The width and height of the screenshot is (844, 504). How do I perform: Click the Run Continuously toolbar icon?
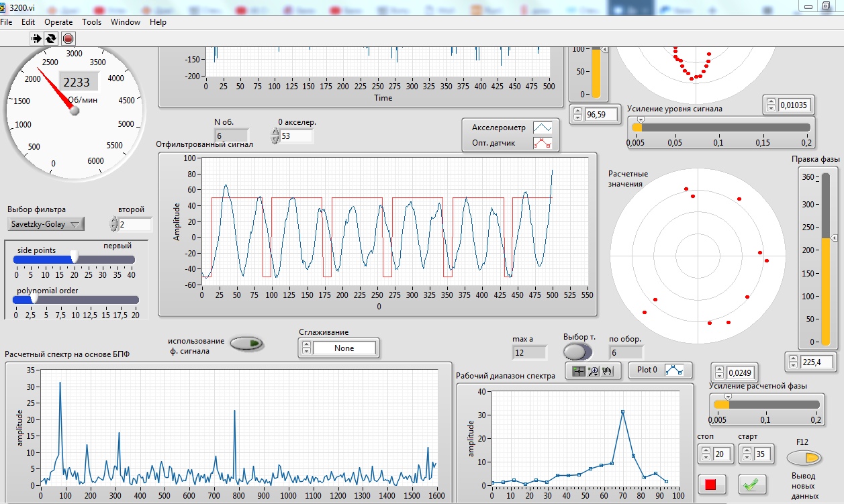click(52, 39)
